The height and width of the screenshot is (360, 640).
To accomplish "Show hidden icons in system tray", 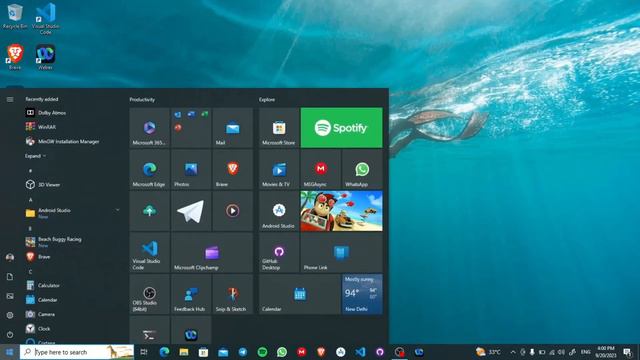I will pyautogui.click(x=513, y=352).
